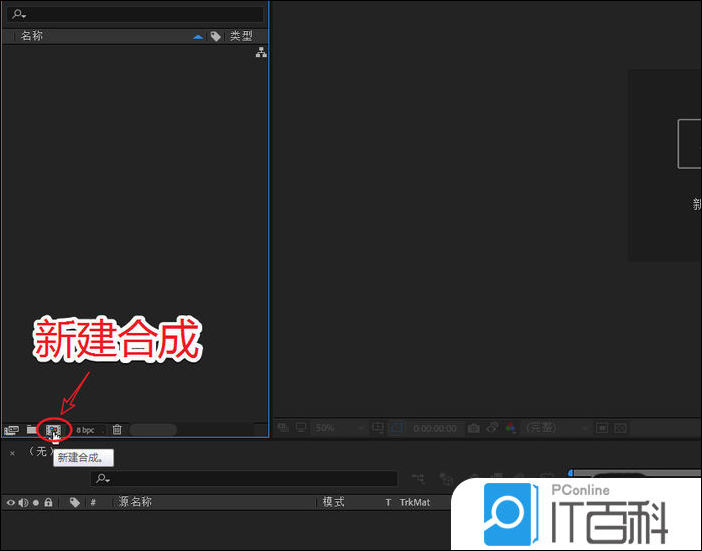The width and height of the screenshot is (702, 551).
Task: Click the blue current time indicator marker
Action: point(570,473)
